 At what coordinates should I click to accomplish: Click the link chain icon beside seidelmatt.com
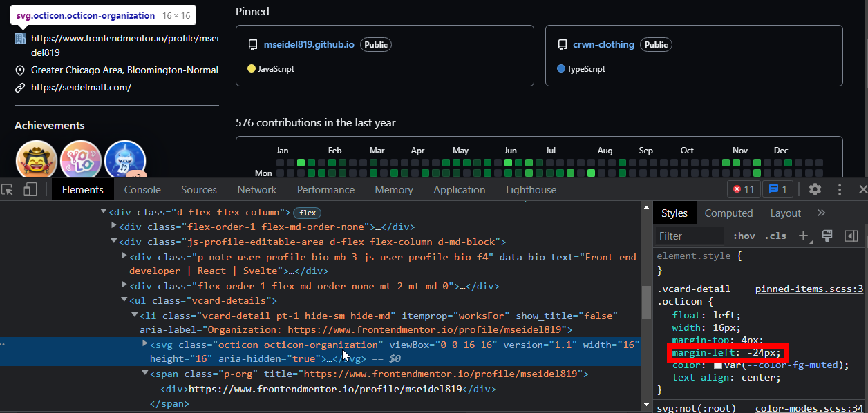[20, 88]
